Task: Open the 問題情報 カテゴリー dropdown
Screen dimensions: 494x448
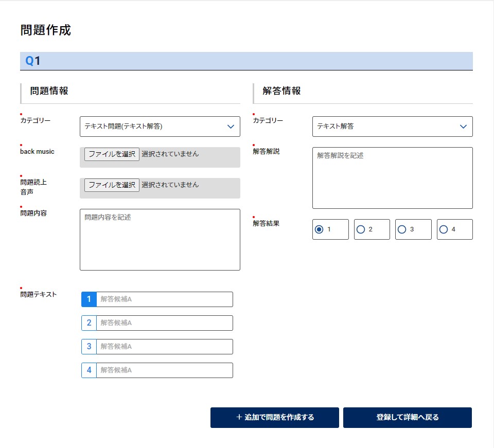Action: [x=160, y=127]
